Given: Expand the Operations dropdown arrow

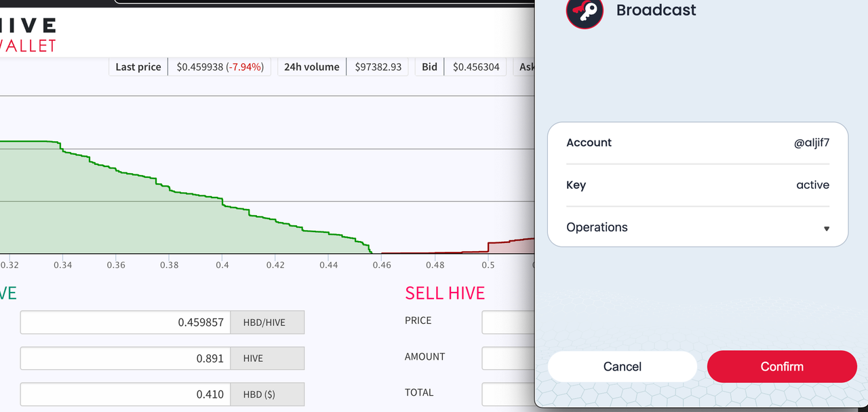Looking at the screenshot, I should pos(826,228).
